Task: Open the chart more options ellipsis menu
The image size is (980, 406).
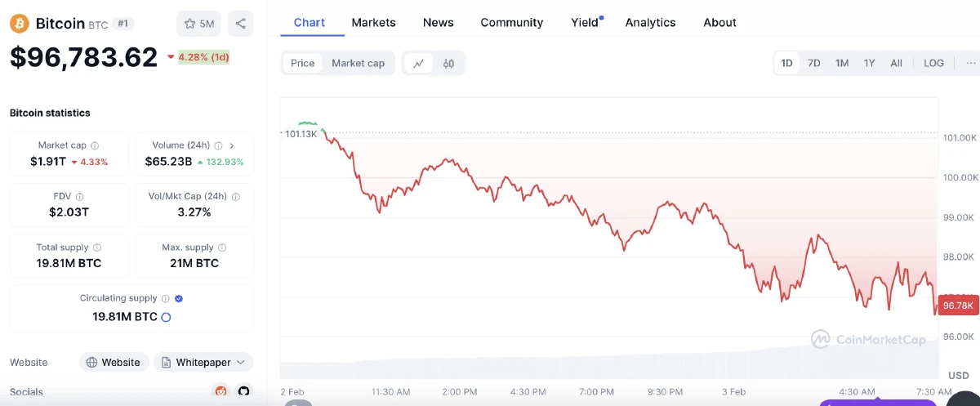Action: [x=970, y=63]
